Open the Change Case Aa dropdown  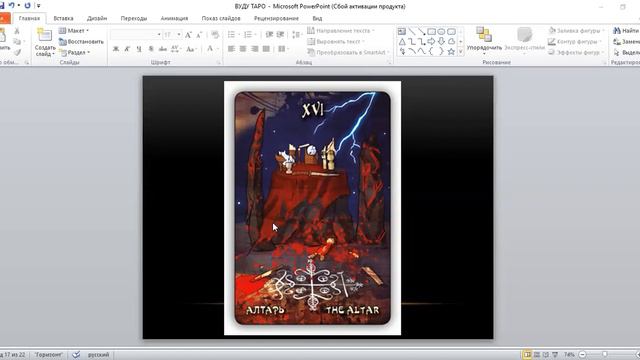191,49
